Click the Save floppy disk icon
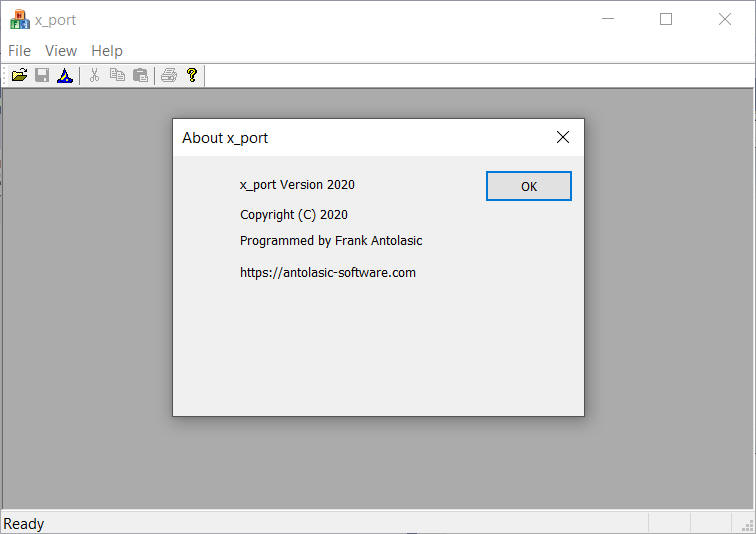Viewport: 756px width, 534px height. pyautogui.click(x=42, y=75)
